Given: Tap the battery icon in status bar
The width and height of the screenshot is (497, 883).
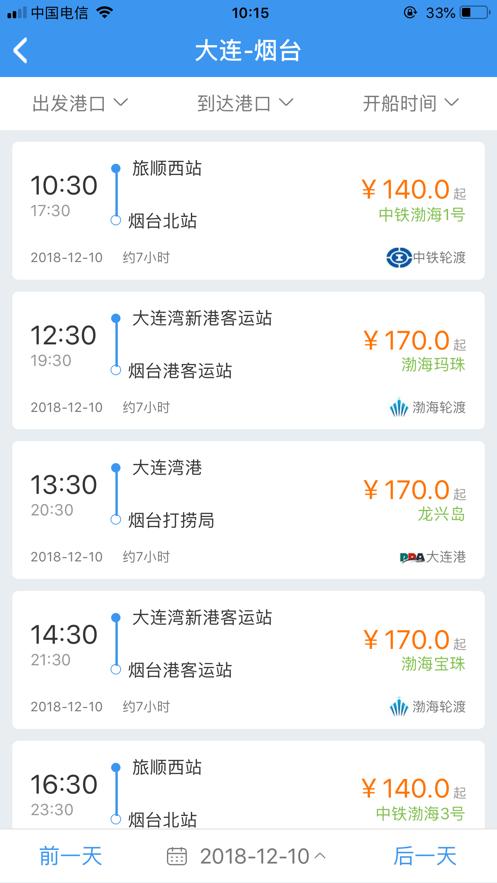Looking at the screenshot, I should 474,12.
